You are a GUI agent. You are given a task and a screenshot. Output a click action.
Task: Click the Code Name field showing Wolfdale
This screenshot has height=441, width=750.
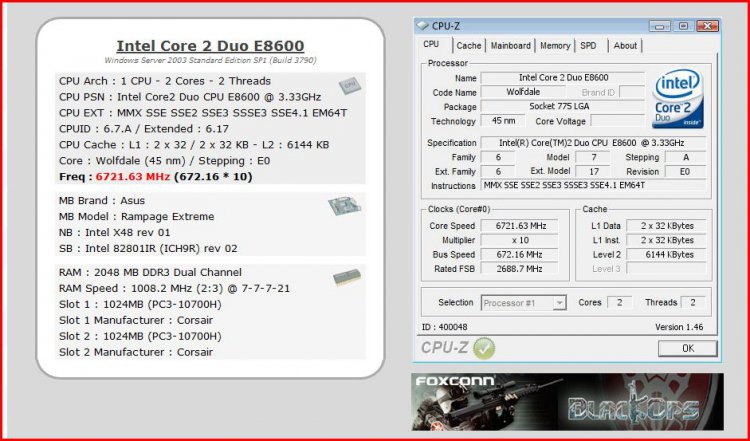[523, 92]
